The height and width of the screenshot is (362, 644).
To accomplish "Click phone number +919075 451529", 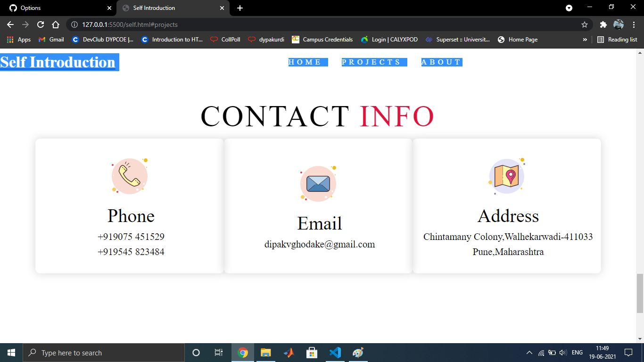I will [x=131, y=237].
